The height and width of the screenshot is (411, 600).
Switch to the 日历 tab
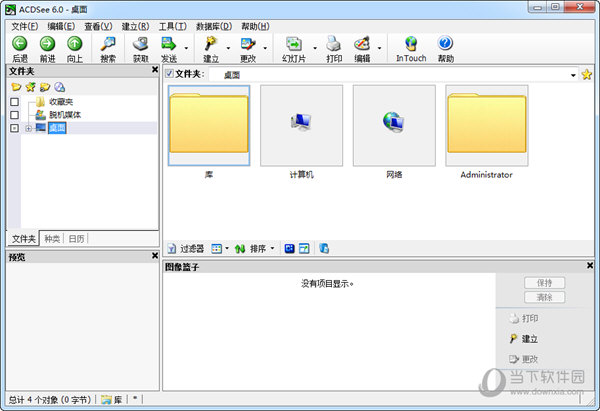pyautogui.click(x=76, y=239)
